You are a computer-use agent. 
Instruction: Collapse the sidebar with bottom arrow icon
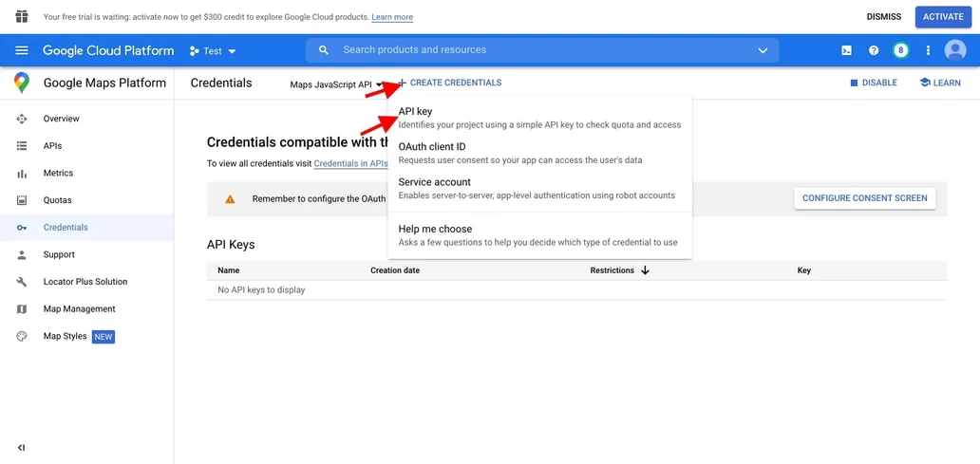coord(21,448)
